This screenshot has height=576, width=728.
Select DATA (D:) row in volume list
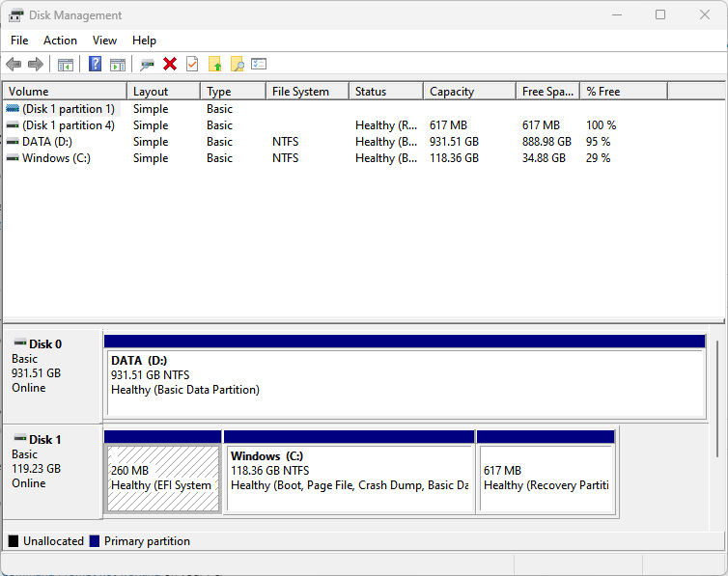point(47,142)
